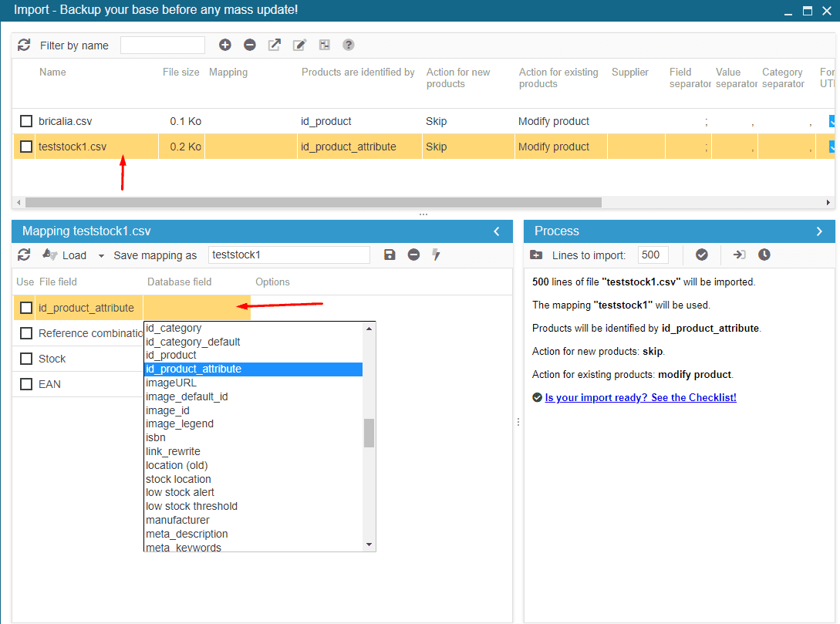Select image_legend in the dropdown list
Screen dimensions: 840x624
254,423
